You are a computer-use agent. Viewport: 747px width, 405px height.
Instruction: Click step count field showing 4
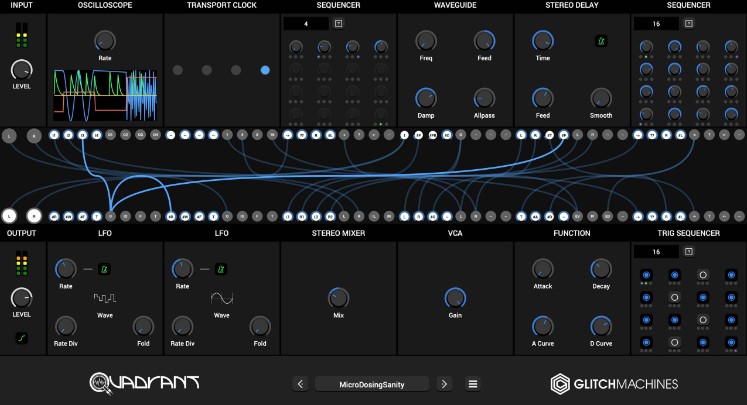coord(306,23)
